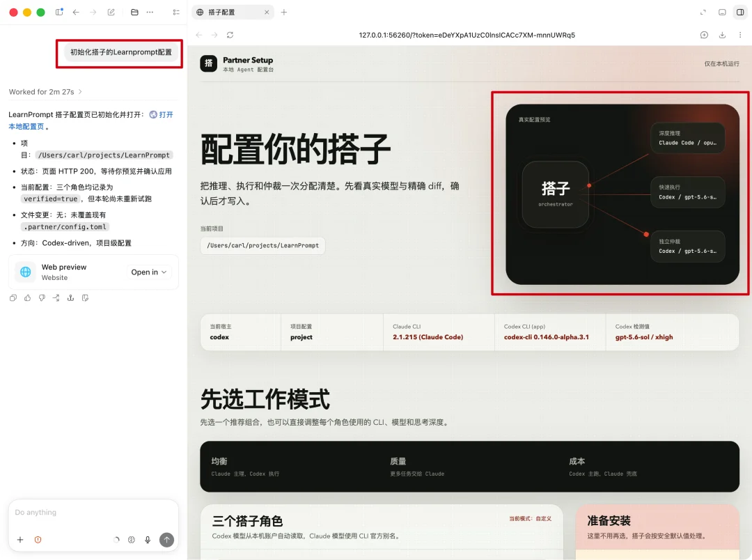Image resolution: width=752 pixels, height=560 pixels.
Task: Click the 当前宿主 codex status cell
Action: point(241,332)
